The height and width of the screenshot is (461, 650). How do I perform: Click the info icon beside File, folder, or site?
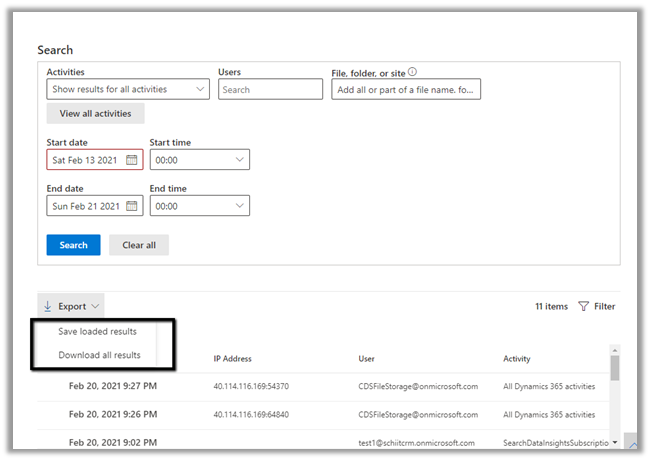click(412, 72)
